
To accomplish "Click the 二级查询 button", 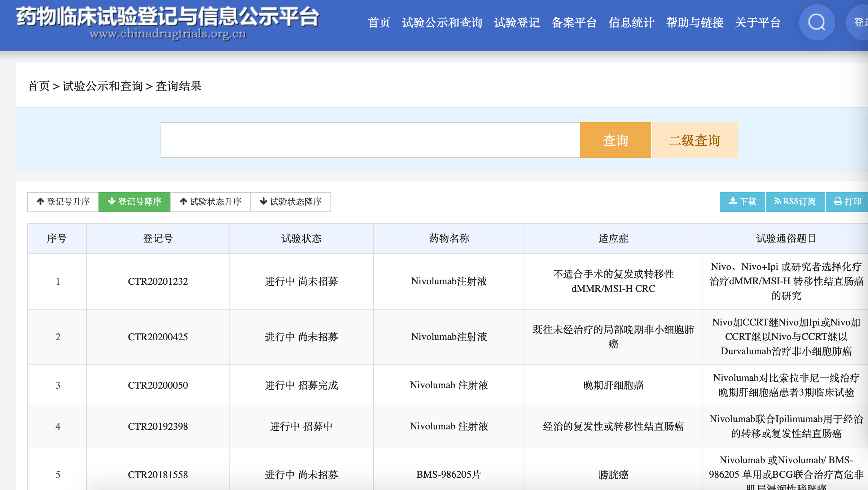I will pos(694,140).
